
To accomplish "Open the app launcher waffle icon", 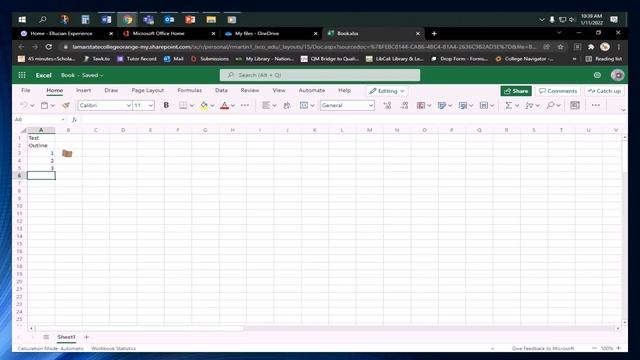I will coord(22,75).
